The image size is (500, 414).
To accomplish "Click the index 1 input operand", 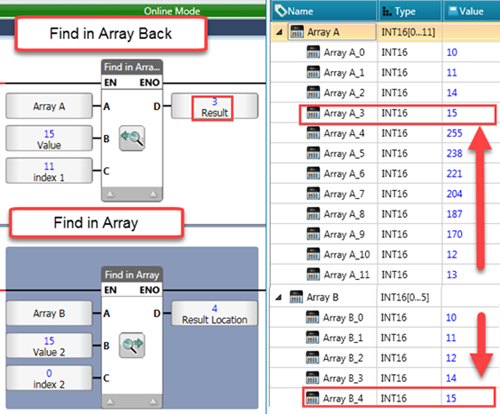I will click(x=49, y=171).
